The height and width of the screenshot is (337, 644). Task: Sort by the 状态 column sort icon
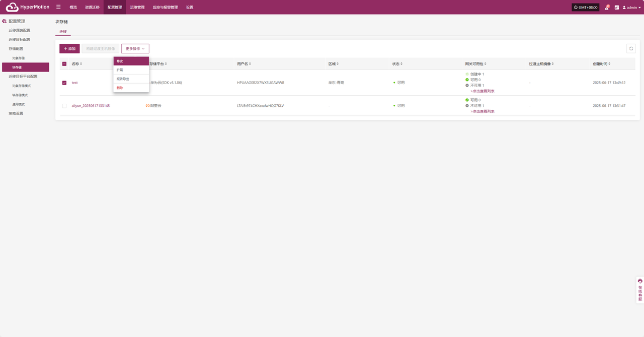tap(401, 64)
